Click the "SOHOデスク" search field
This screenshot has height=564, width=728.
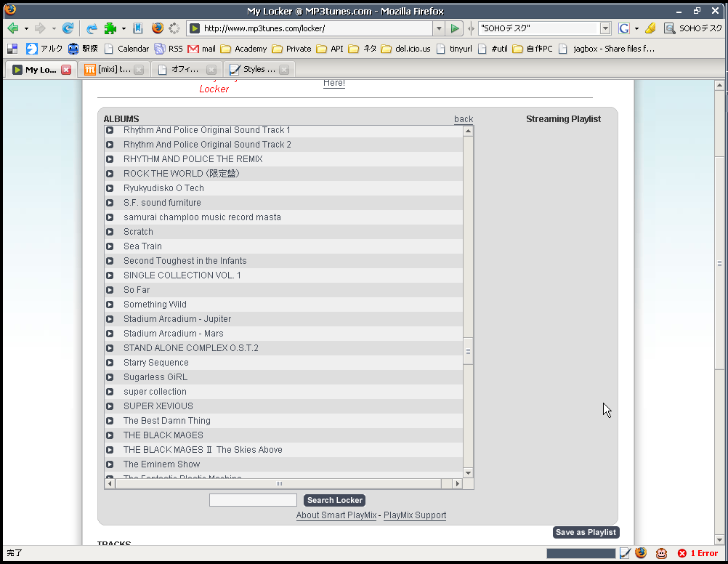tap(538, 29)
